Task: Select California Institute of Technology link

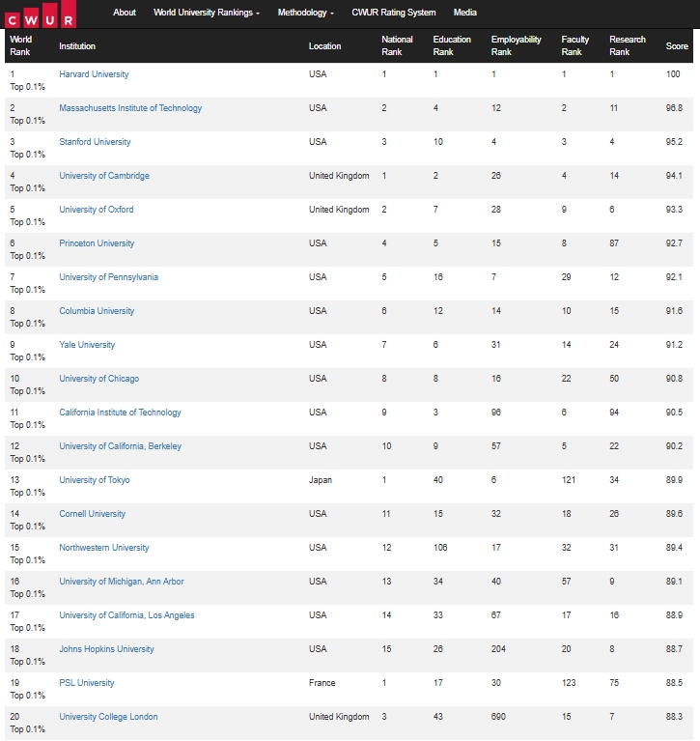Action: tap(120, 413)
